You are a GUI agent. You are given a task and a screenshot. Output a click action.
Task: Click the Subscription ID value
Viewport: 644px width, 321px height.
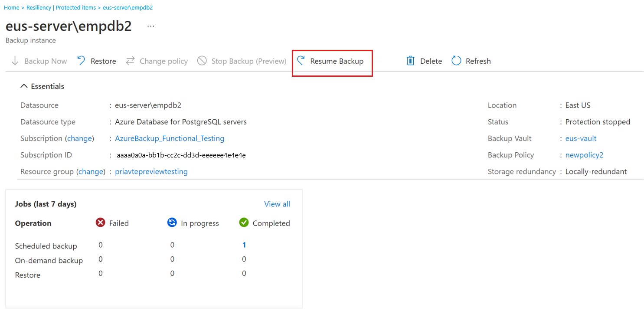coord(181,155)
